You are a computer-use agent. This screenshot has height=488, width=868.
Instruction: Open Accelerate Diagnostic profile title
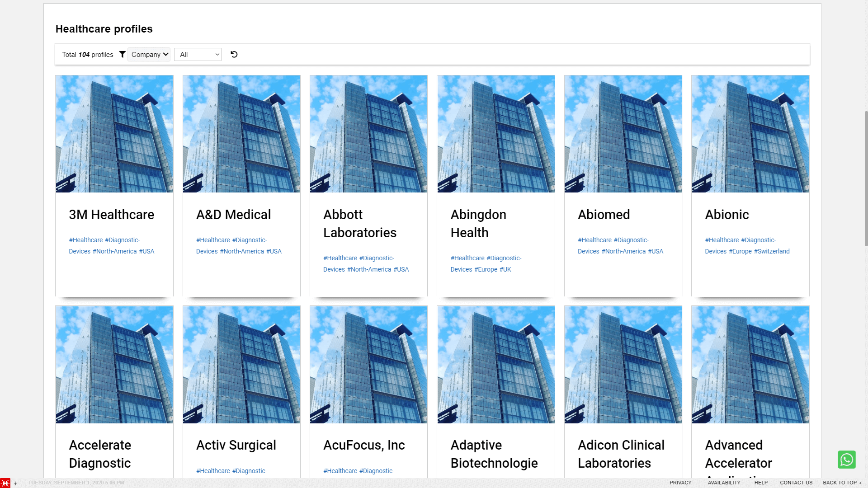coord(100,454)
